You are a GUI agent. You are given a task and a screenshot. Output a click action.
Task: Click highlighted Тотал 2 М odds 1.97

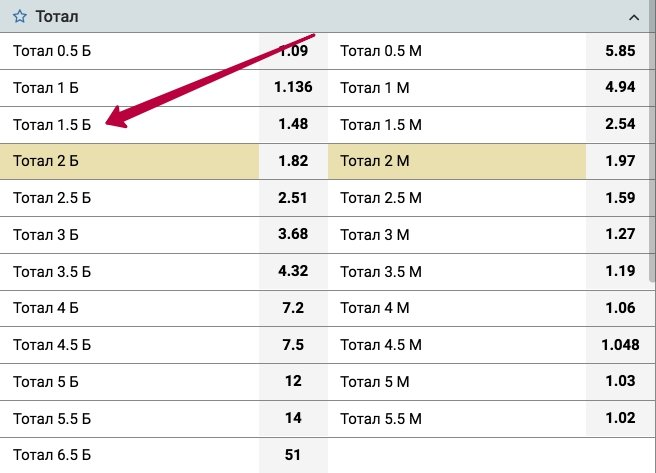[x=620, y=160]
